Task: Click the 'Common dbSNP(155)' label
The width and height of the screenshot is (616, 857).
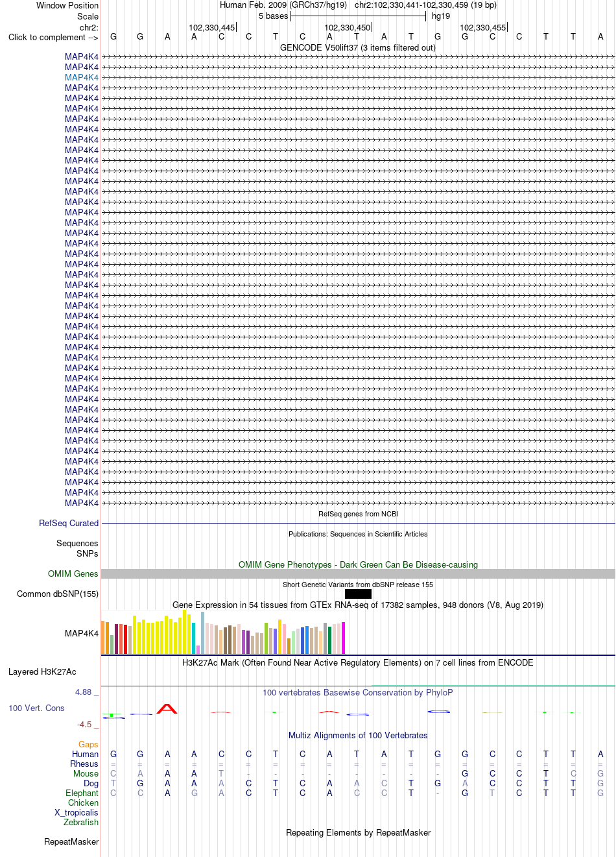Action: click(58, 594)
